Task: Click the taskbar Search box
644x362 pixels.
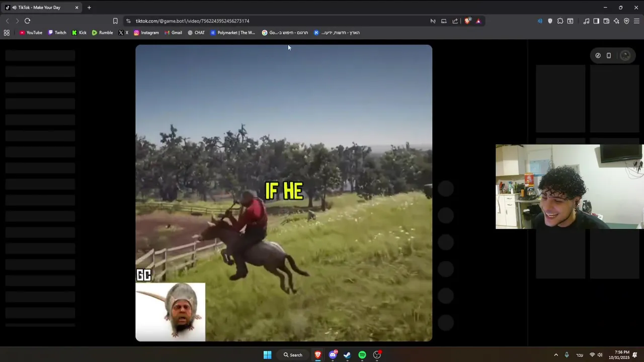Action: (293, 355)
